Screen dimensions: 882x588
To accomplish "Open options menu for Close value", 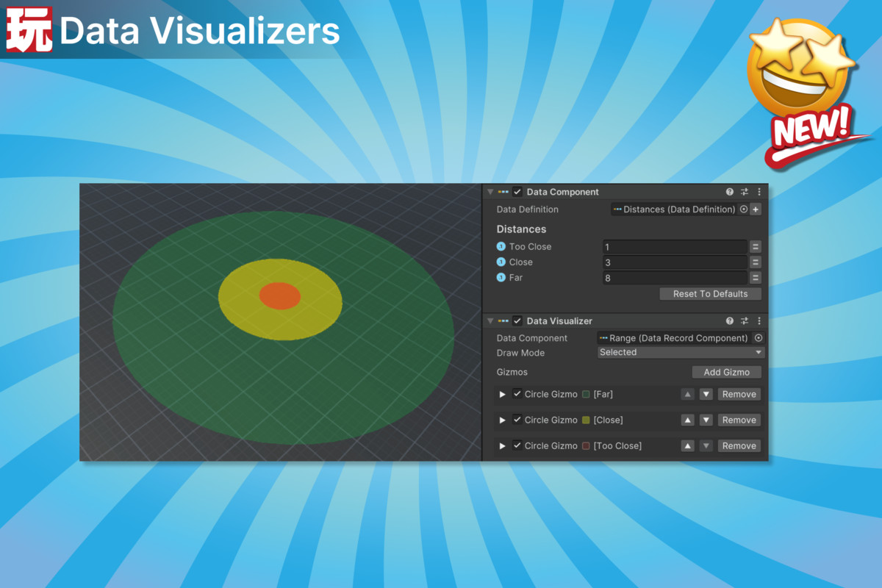I will pos(756,262).
